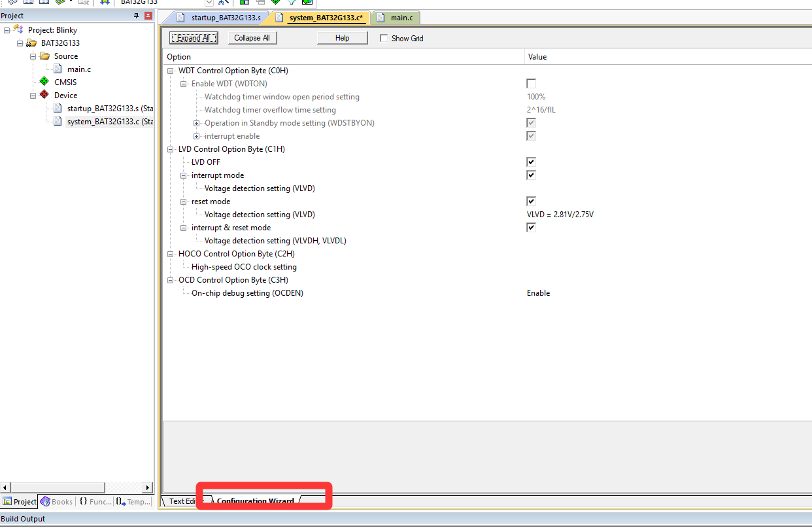The width and height of the screenshot is (812, 528).
Task: Select the High-speed OCO clock setting row
Action: pos(244,267)
